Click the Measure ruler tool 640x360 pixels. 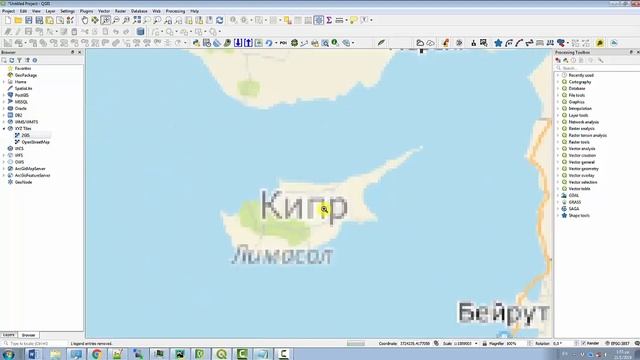[x=339, y=20]
